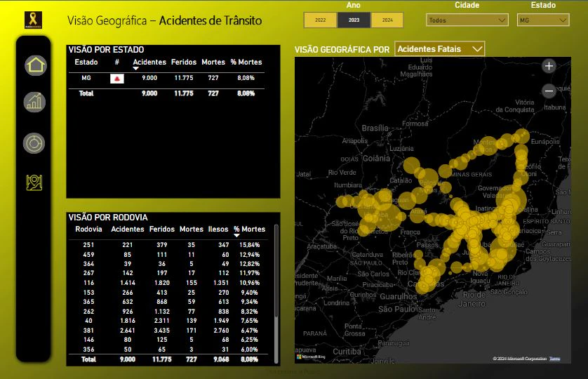Click the MG state flag icon
Image resolution: width=588 pixels, height=379 pixels.
(x=117, y=79)
